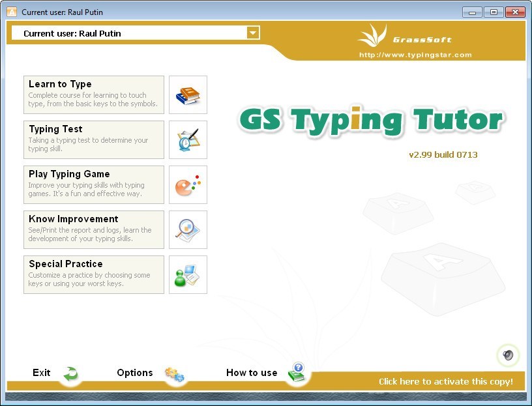Open the Know Improvement panel
This screenshot has height=406, width=532.
tap(94, 229)
